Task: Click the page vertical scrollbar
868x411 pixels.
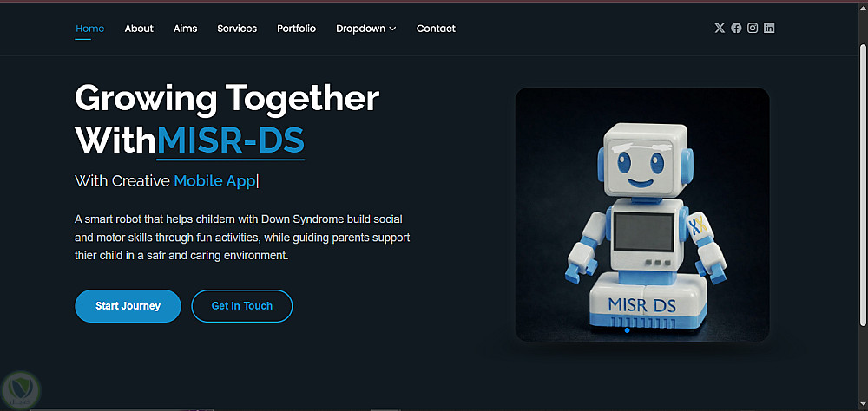Action: point(863,186)
